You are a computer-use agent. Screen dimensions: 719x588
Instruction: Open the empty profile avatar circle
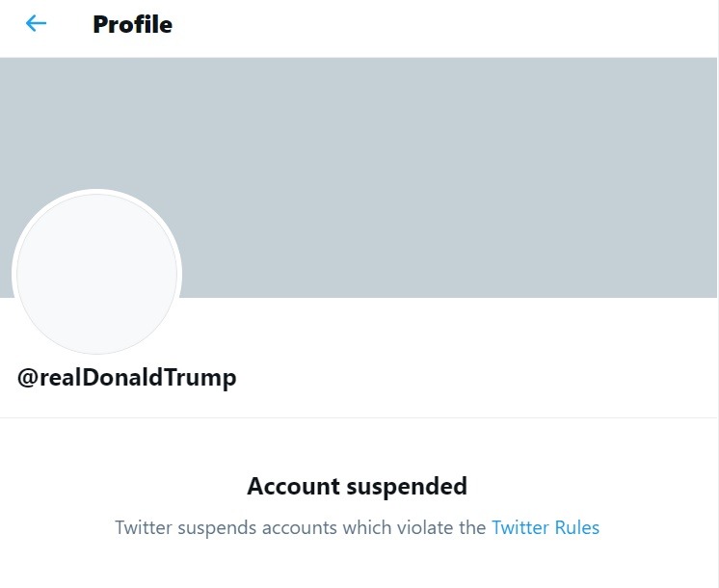coord(96,273)
